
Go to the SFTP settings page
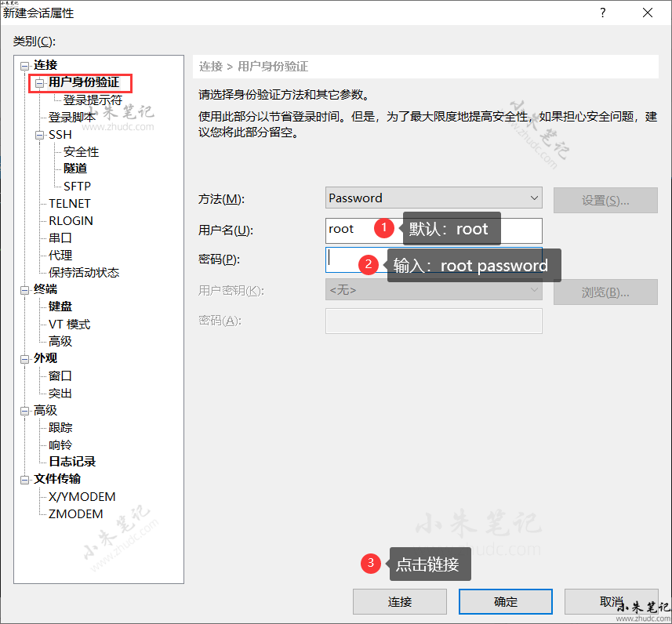click(x=77, y=186)
